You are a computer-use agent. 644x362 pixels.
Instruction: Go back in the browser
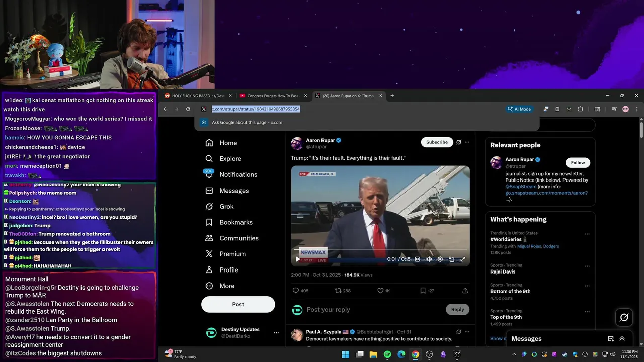click(x=166, y=109)
